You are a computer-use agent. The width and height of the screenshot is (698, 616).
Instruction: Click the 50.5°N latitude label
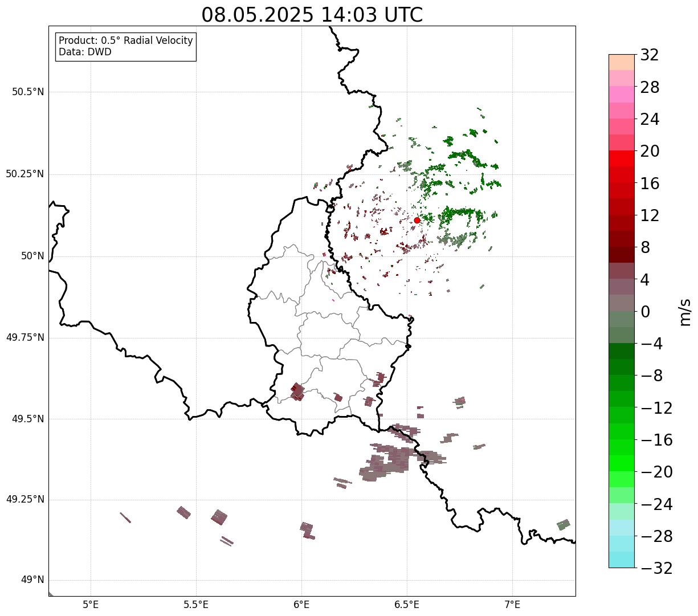coord(28,92)
